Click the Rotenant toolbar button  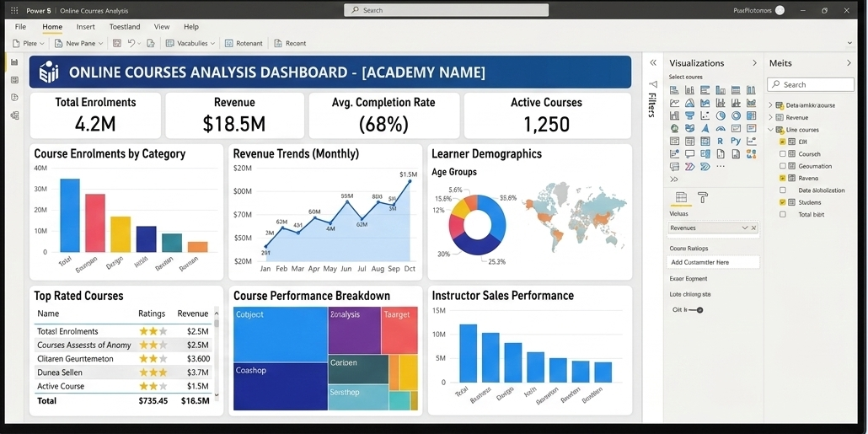point(244,43)
